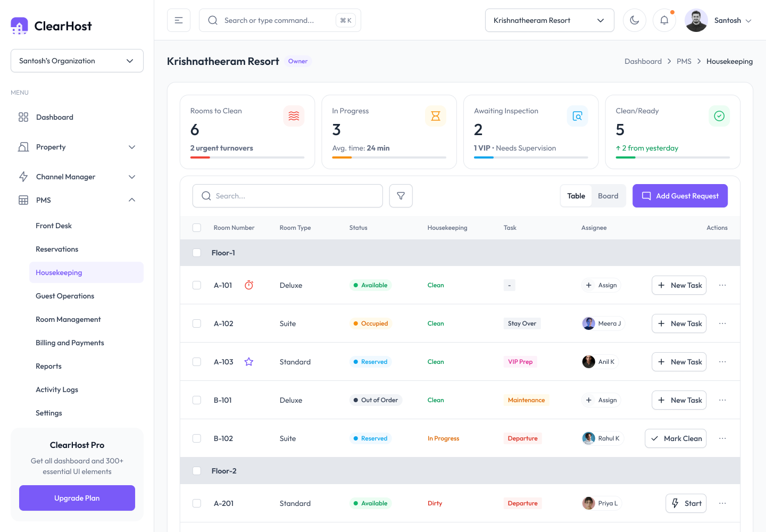Select the checkbox for room A-102
The height and width of the screenshot is (532, 766).
pos(197,323)
